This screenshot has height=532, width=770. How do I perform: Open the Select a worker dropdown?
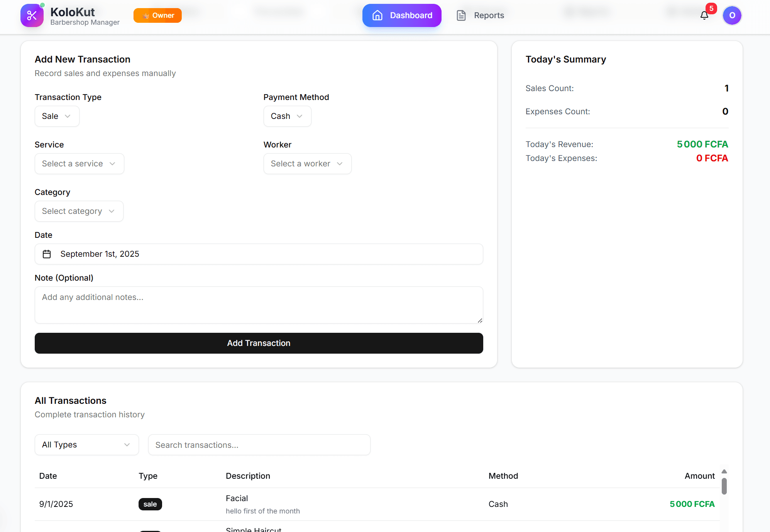[x=307, y=163]
